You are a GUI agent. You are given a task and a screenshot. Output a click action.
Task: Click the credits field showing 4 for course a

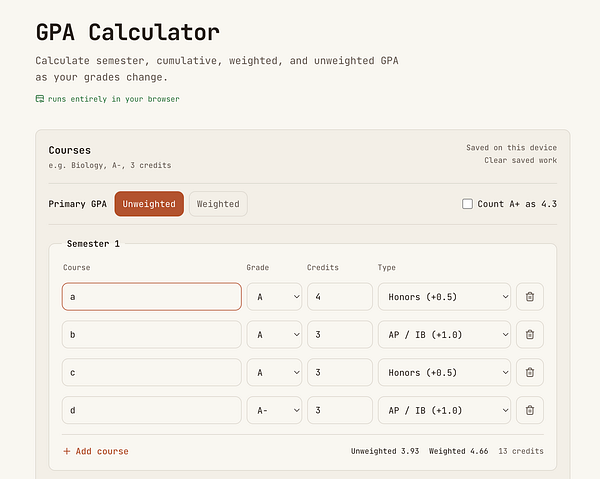(x=340, y=297)
